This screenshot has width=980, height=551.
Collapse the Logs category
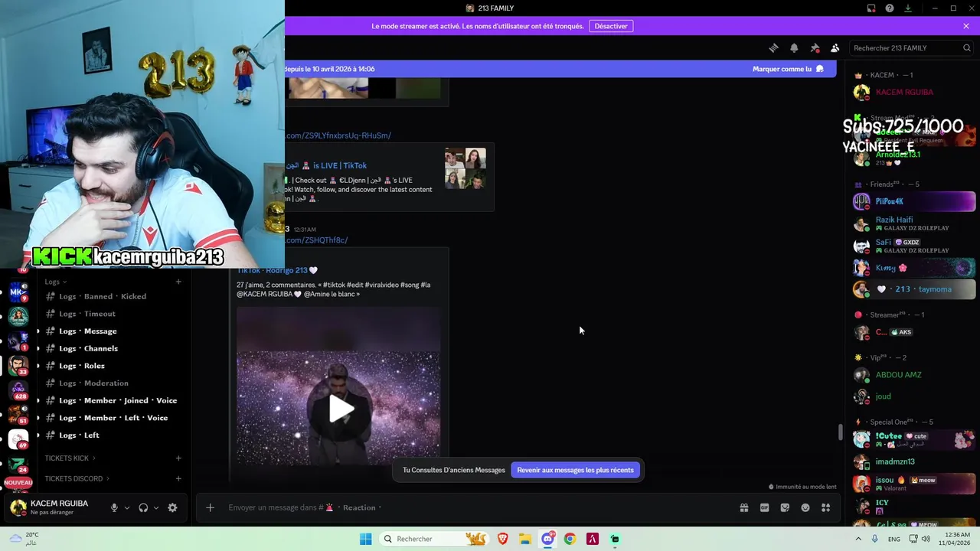(x=56, y=282)
